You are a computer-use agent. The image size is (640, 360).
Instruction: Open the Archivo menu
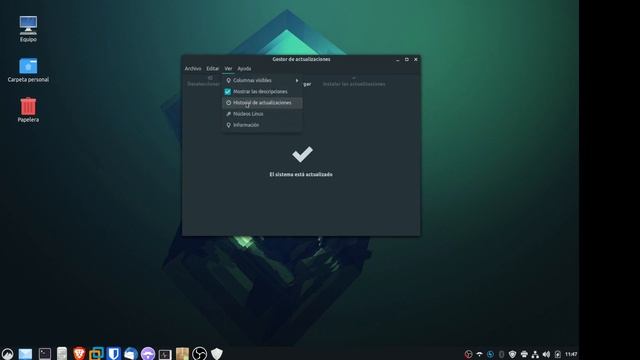193,69
